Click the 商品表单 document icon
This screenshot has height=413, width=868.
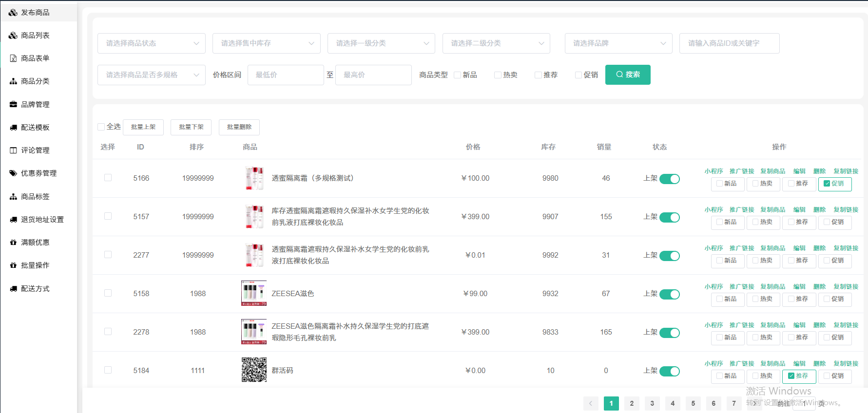tap(13, 58)
